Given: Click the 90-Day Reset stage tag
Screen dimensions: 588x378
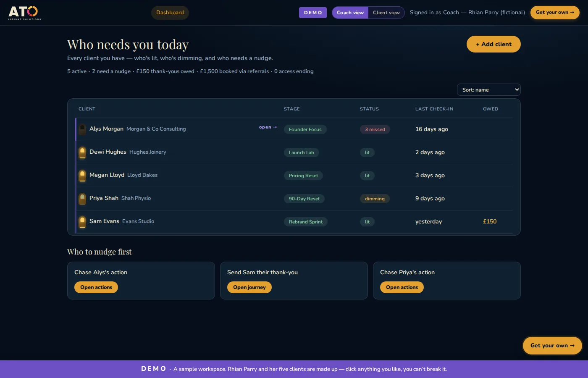Looking at the screenshot, I should 304,199.
